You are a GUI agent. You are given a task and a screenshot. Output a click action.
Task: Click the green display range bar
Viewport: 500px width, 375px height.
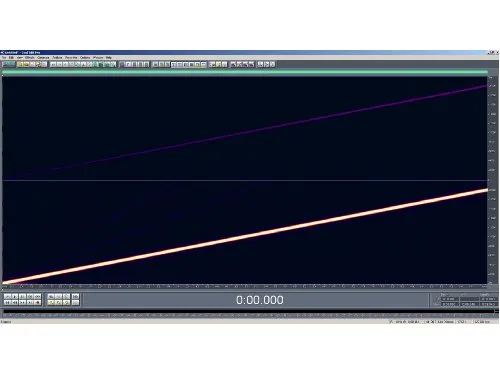point(245,72)
